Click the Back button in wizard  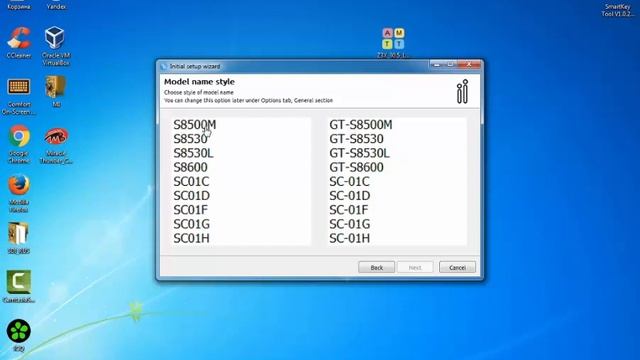pyautogui.click(x=376, y=267)
